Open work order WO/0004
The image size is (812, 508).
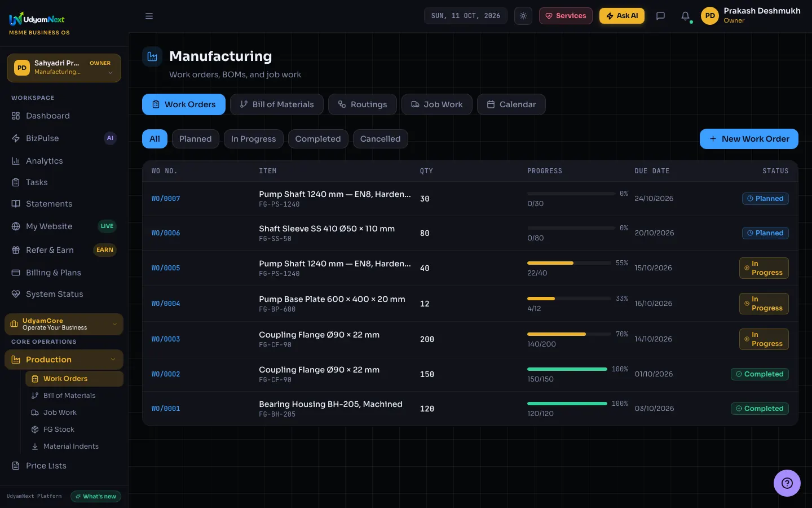[166, 304]
